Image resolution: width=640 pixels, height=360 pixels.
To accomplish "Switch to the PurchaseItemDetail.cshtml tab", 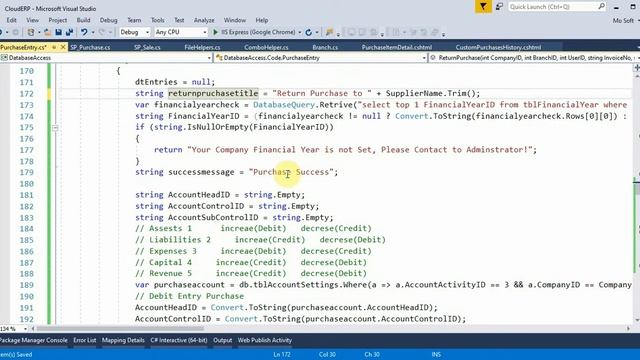I will coord(396,47).
